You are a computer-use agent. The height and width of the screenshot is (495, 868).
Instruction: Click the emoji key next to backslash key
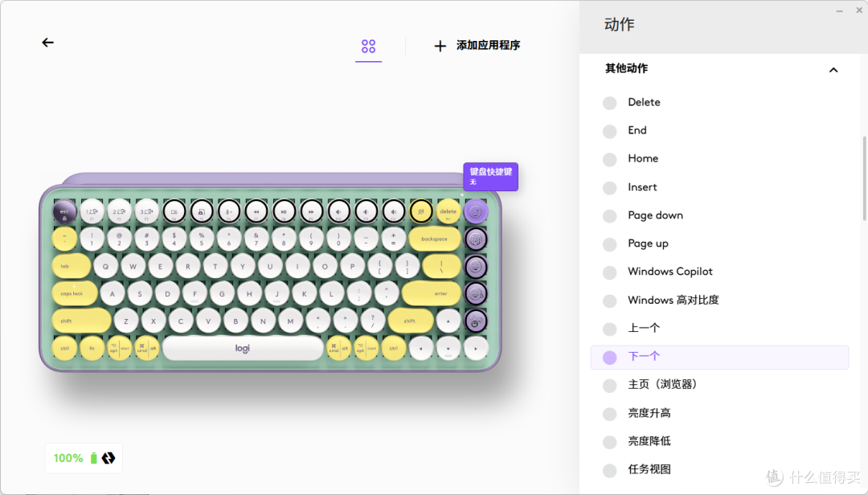pyautogui.click(x=476, y=266)
